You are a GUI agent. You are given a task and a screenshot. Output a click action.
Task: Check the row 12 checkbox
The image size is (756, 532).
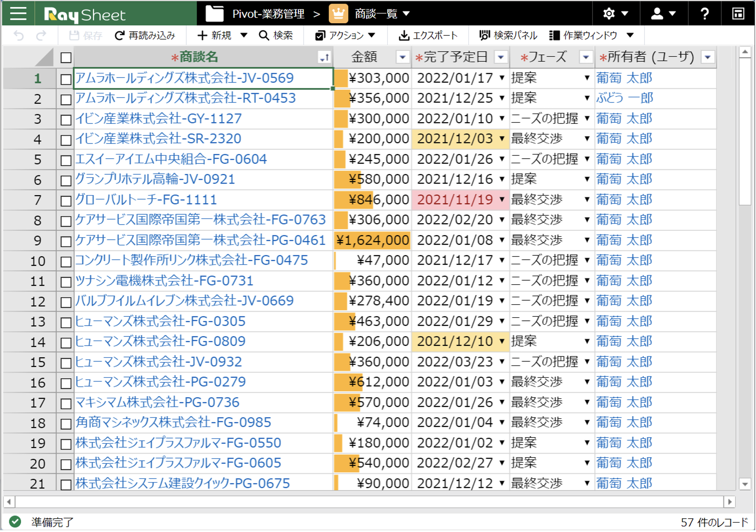point(66,302)
